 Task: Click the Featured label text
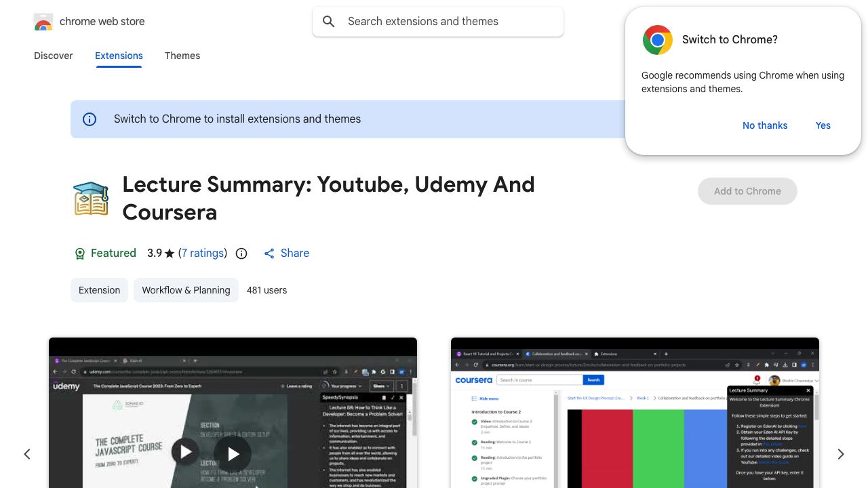coord(113,253)
